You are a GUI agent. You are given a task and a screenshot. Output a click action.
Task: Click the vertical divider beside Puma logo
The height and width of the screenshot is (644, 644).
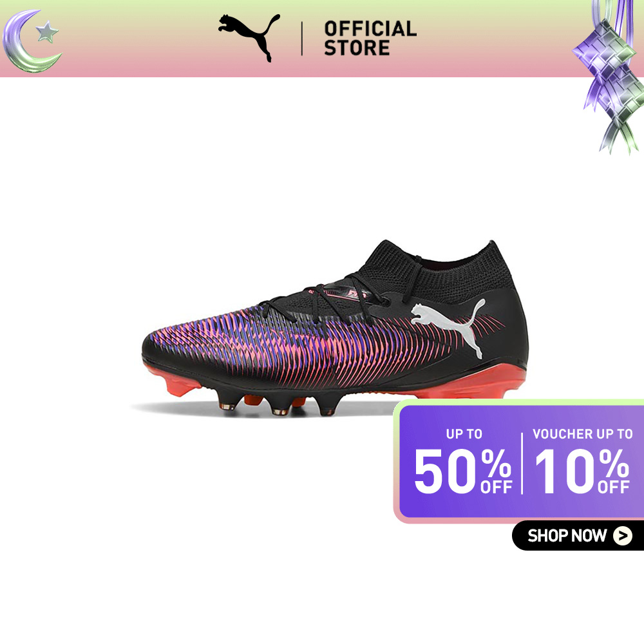click(x=302, y=39)
